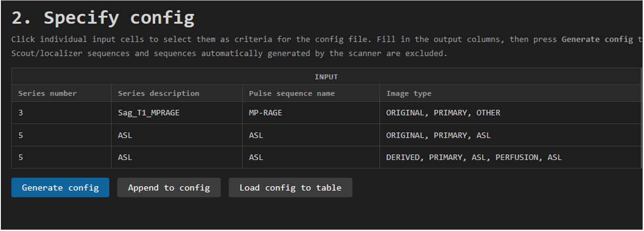The image size is (644, 231).
Task: Pick the ASL pulse sequence in the ORIGINAL row
Action: pos(311,135)
